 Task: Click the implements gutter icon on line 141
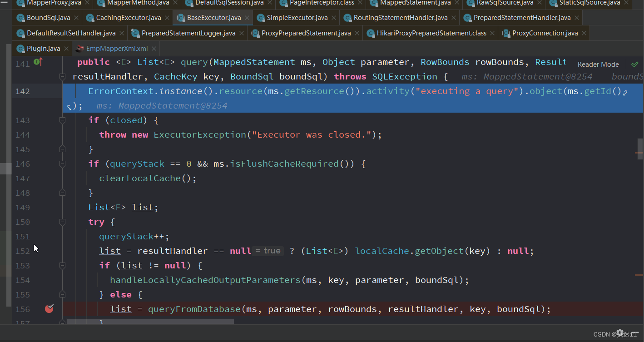(38, 62)
